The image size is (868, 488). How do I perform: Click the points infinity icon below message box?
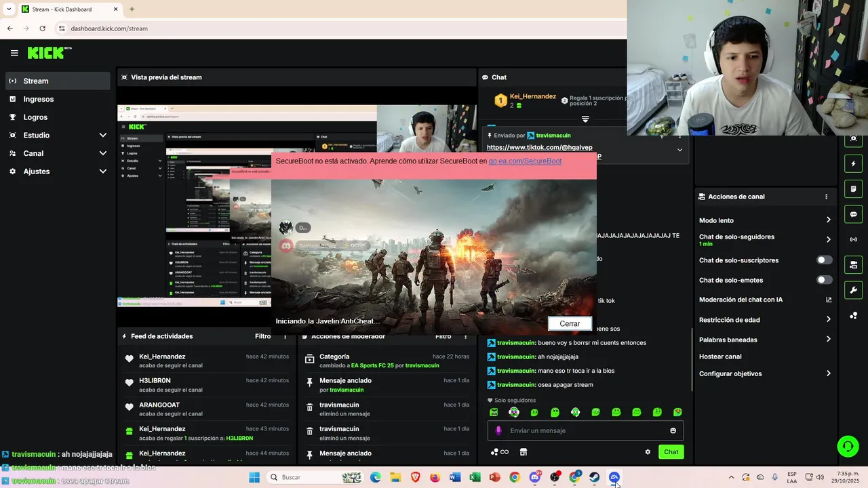click(x=500, y=452)
